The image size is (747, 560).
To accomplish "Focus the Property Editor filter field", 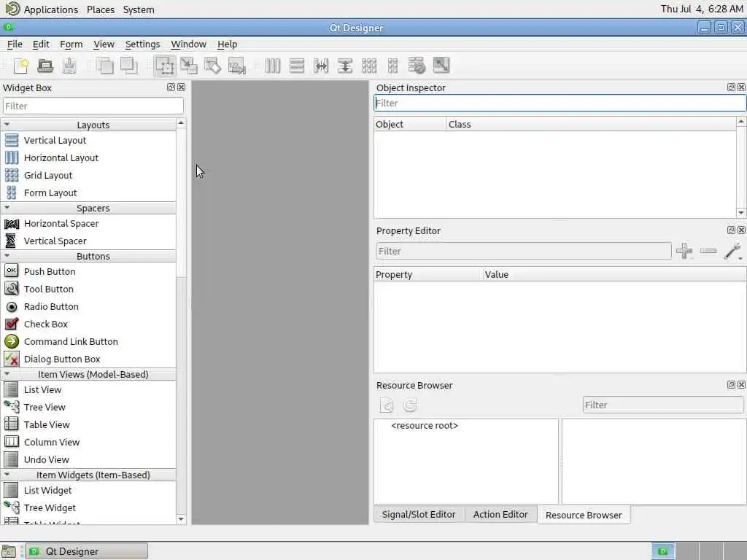I will pyautogui.click(x=524, y=251).
